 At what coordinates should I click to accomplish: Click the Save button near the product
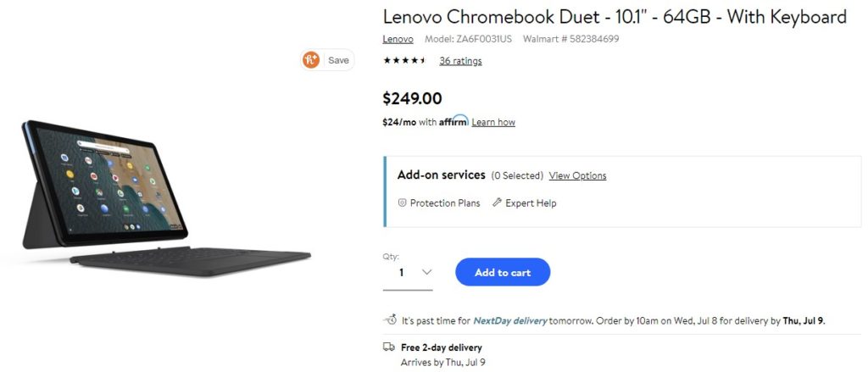click(338, 60)
